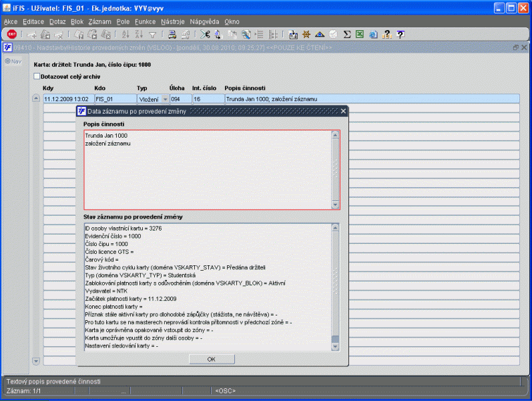Click the round clock toolbar icon
Screen dimensions: 532x401
(333, 34)
